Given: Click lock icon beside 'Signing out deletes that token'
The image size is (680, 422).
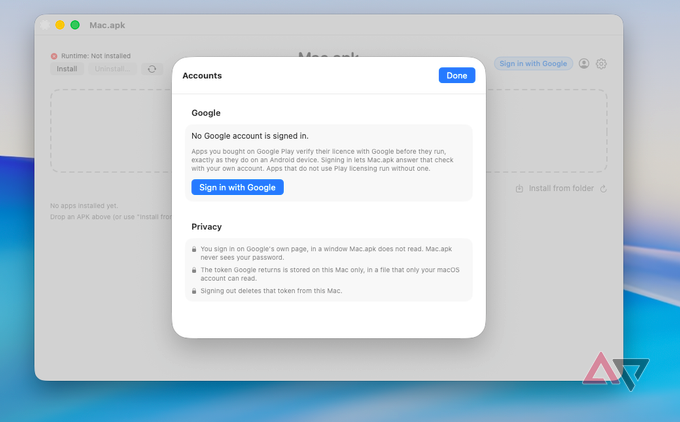Looking at the screenshot, I should click(x=194, y=291).
